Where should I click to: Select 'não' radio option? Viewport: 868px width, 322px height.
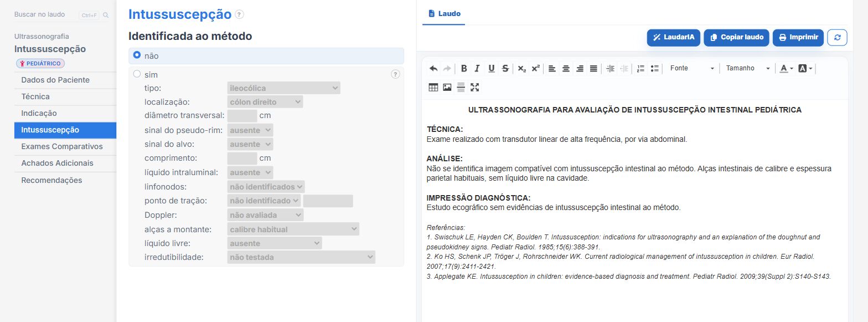coord(137,55)
